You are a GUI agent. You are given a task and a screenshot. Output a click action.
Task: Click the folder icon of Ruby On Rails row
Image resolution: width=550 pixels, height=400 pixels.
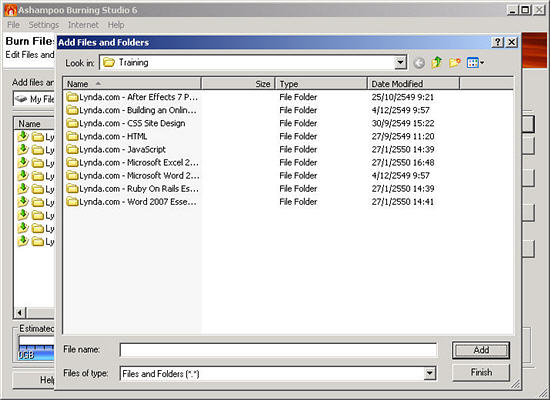tap(72, 189)
